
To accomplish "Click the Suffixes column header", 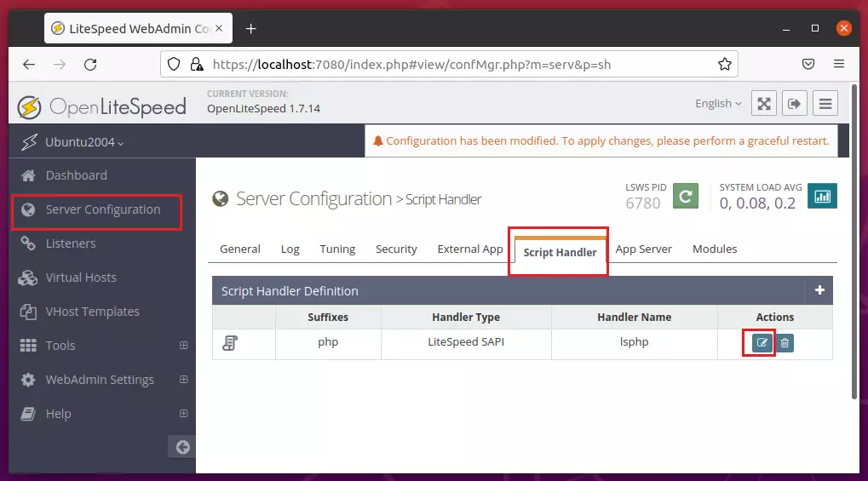I will [328, 318].
